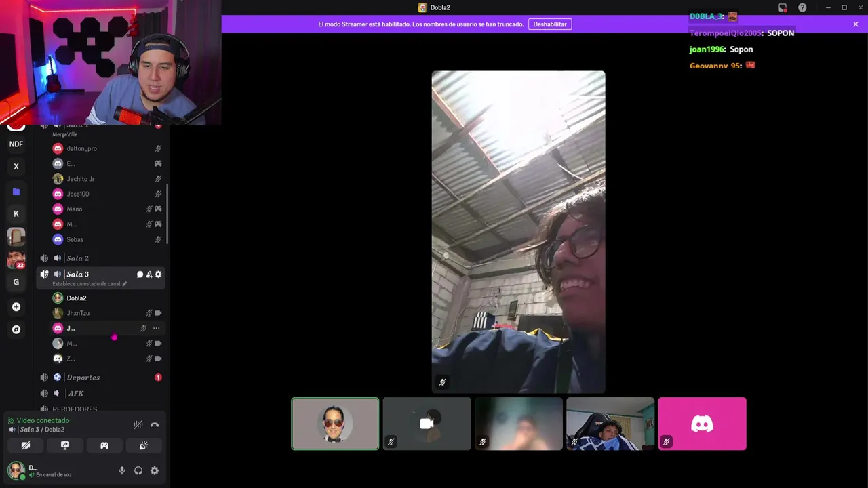Viewport: 868px width, 488px height.
Task: Dismiss the Streamer mode banner
Action: 856,24
